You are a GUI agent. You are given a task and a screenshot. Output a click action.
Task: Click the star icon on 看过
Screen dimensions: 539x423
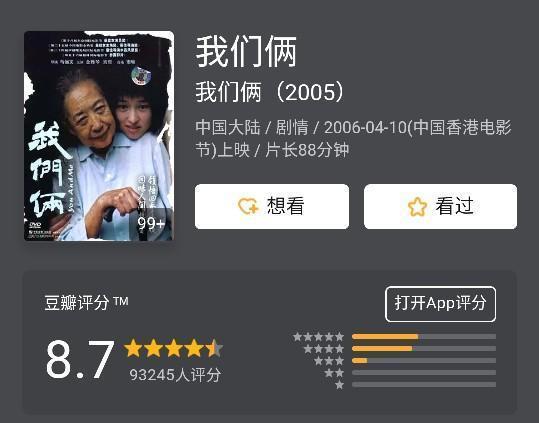[x=417, y=207]
